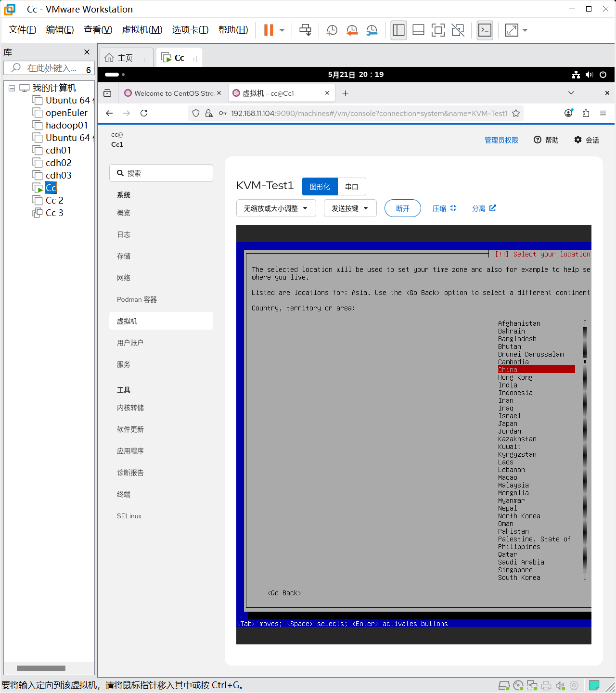Select cdh01 virtual machine
Image resolution: width=616 pixels, height=693 pixels.
tap(58, 150)
